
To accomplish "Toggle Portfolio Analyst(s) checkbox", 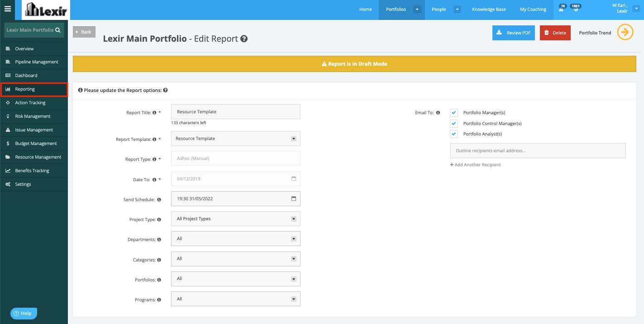I will point(454,134).
